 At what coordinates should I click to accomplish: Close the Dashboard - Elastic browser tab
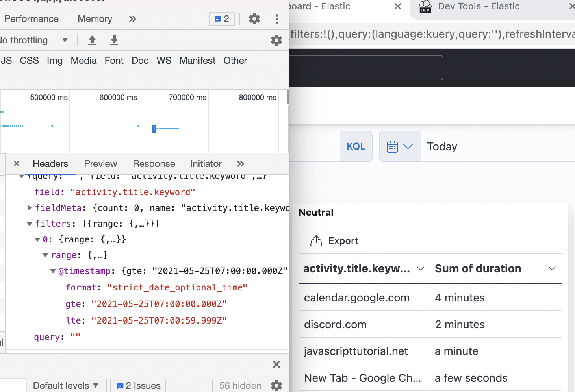click(x=398, y=6)
